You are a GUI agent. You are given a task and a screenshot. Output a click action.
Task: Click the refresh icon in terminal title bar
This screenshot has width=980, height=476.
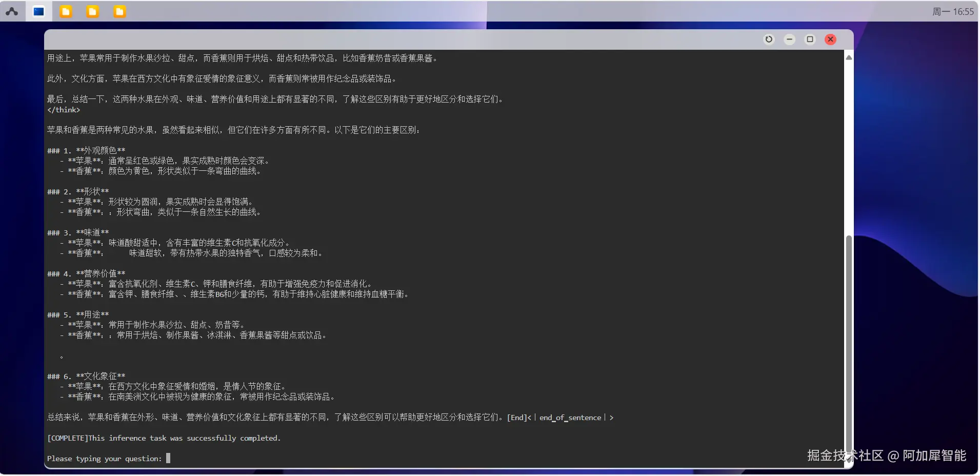click(x=769, y=39)
